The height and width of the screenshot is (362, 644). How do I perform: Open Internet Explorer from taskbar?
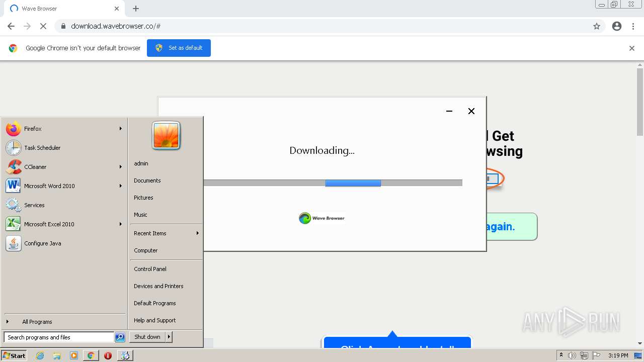[40, 355]
